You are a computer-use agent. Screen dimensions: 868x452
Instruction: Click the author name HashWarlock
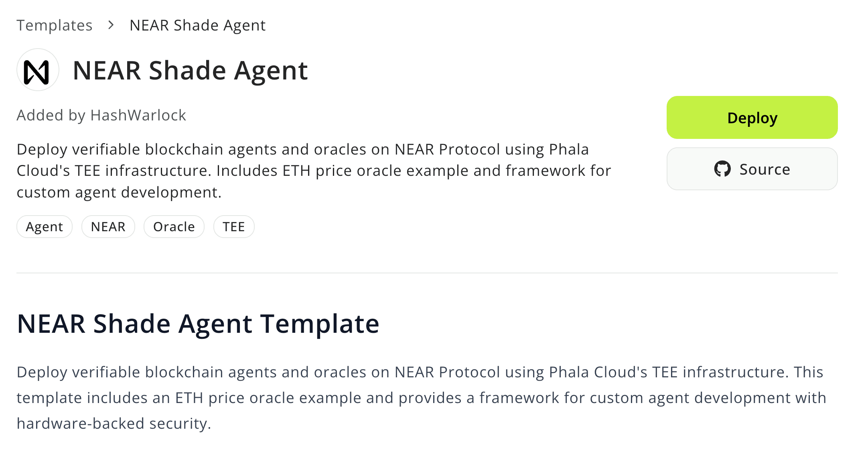tap(138, 115)
